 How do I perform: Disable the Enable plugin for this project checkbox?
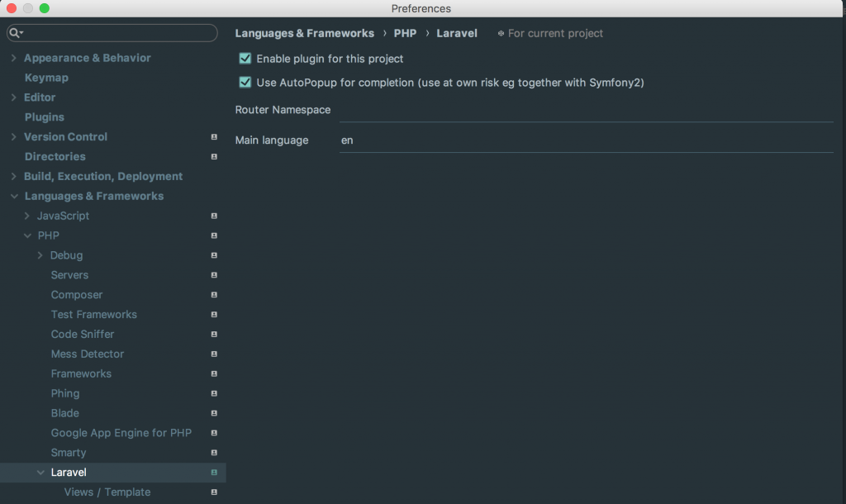245,59
